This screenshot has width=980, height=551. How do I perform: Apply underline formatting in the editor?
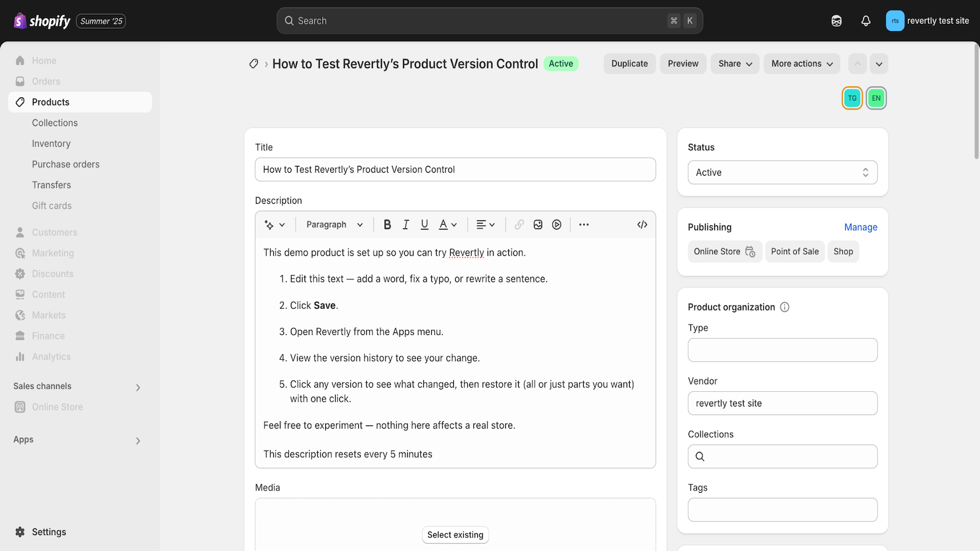click(x=424, y=224)
